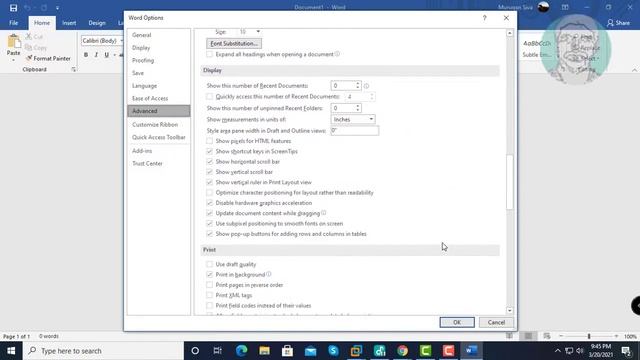Click the help question mark in Word Options
The height and width of the screenshot is (360, 640).
(x=484, y=18)
